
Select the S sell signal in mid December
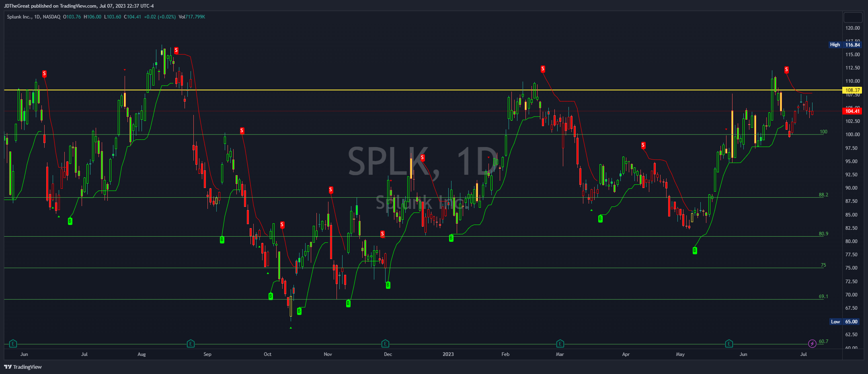[x=423, y=157]
